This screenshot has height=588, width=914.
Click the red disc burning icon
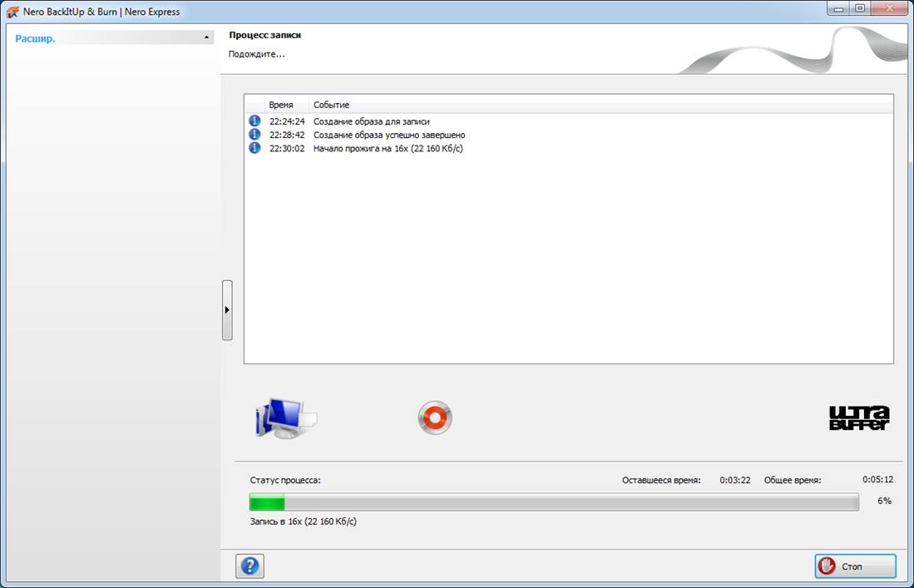click(435, 418)
